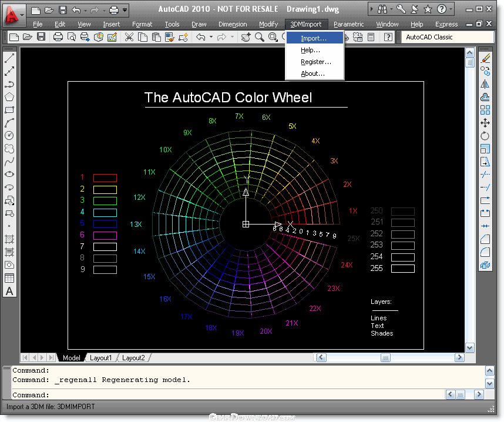Click Cut scissors in the Standard toolbar

point(129,37)
